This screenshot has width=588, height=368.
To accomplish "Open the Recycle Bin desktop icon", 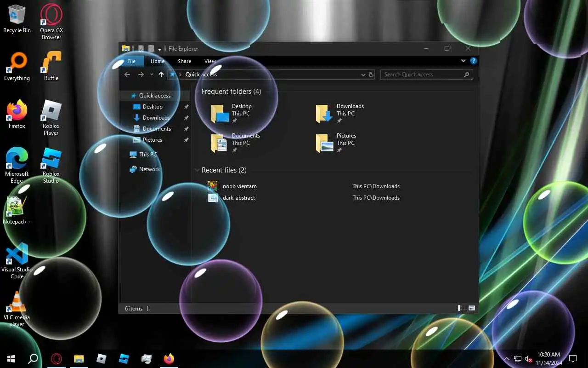I will 17,19.
